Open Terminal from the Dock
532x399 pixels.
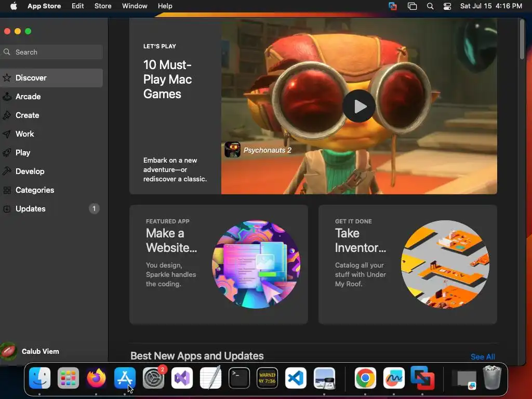click(239, 378)
